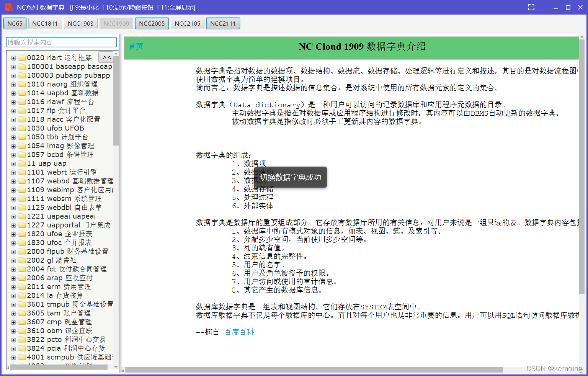Click the '切换数据字典成功' toast message
The image size is (588, 376).
click(x=291, y=177)
